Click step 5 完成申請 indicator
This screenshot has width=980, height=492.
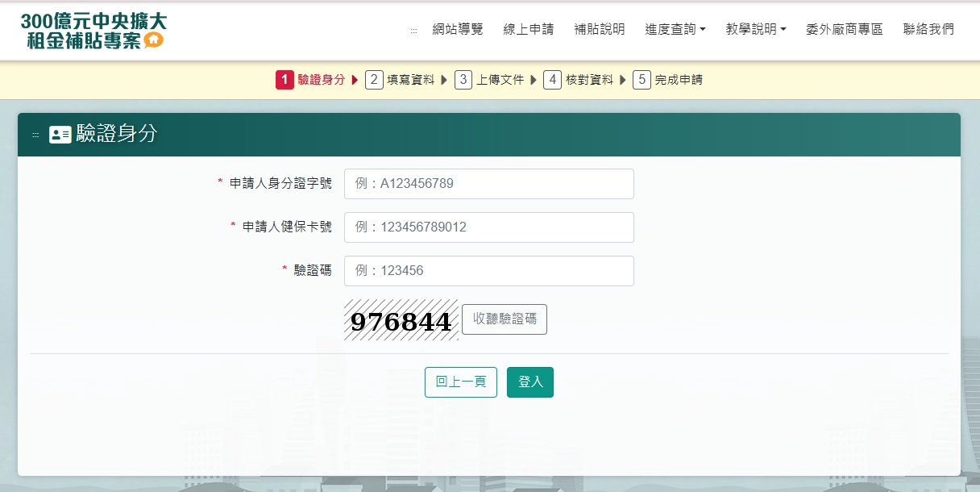pyautogui.click(x=668, y=80)
